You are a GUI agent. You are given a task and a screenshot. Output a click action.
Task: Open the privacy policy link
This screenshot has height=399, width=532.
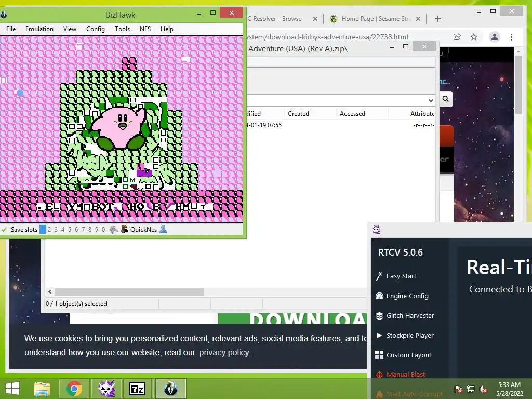[x=224, y=353]
